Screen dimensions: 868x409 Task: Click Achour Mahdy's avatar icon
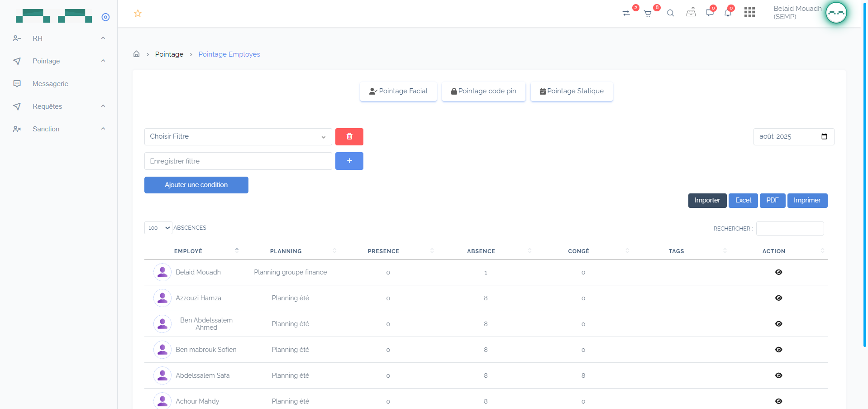pyautogui.click(x=162, y=401)
